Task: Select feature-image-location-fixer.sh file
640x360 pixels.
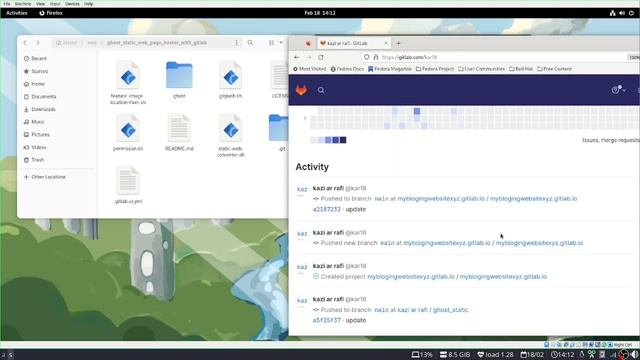Action: pyautogui.click(x=128, y=82)
